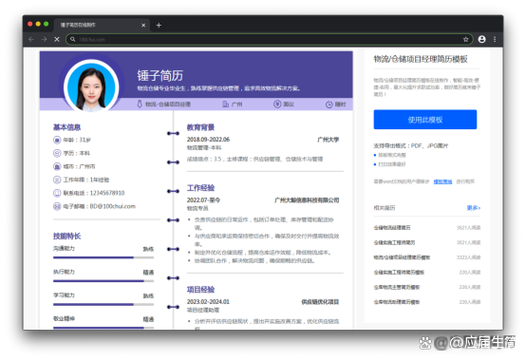Click the 执行能力 skill progress bar
This screenshot has width=526, height=361.
[x=103, y=281]
